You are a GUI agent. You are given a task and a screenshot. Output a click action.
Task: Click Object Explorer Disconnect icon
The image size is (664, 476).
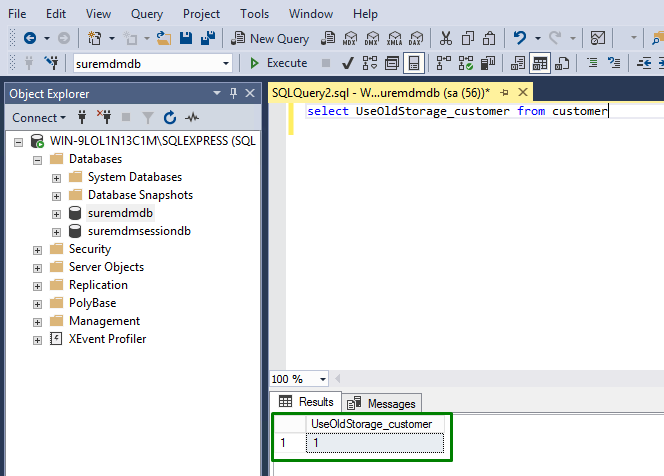point(104,117)
